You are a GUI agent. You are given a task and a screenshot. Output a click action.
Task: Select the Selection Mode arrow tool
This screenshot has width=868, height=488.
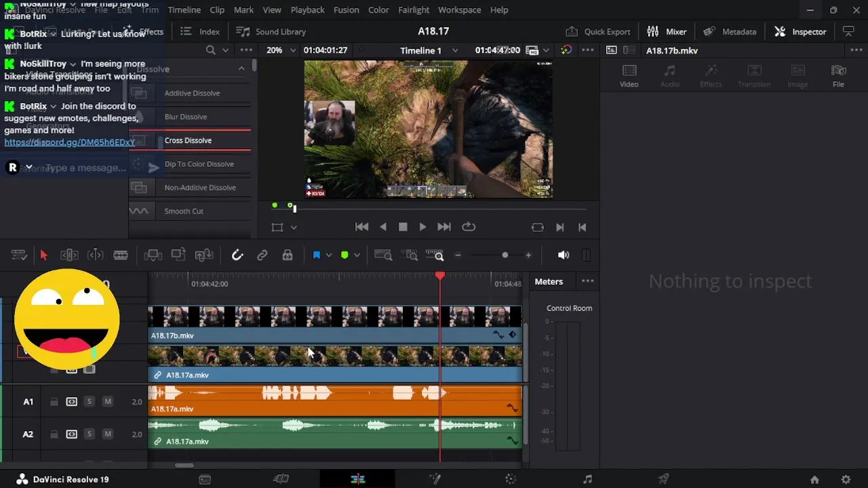pyautogui.click(x=44, y=255)
